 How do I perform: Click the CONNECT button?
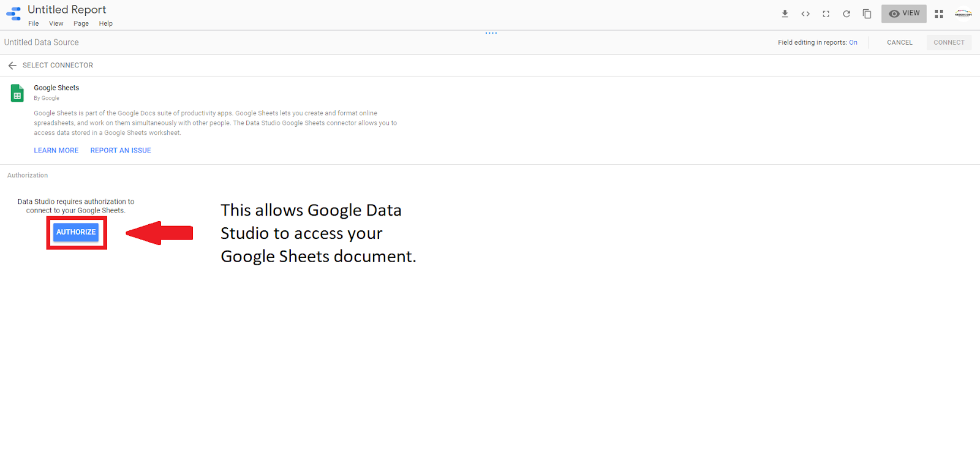pyautogui.click(x=949, y=43)
